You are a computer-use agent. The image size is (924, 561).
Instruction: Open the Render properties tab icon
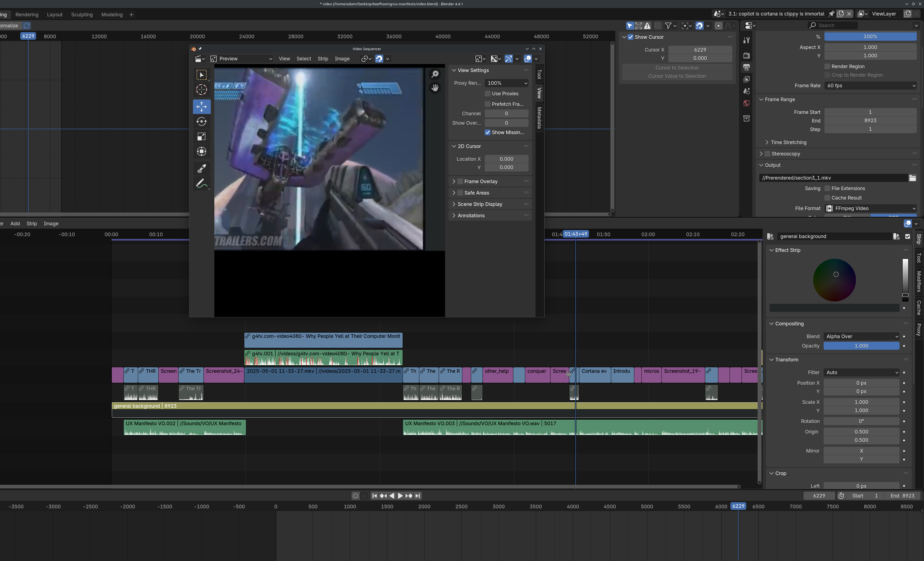[747, 55]
